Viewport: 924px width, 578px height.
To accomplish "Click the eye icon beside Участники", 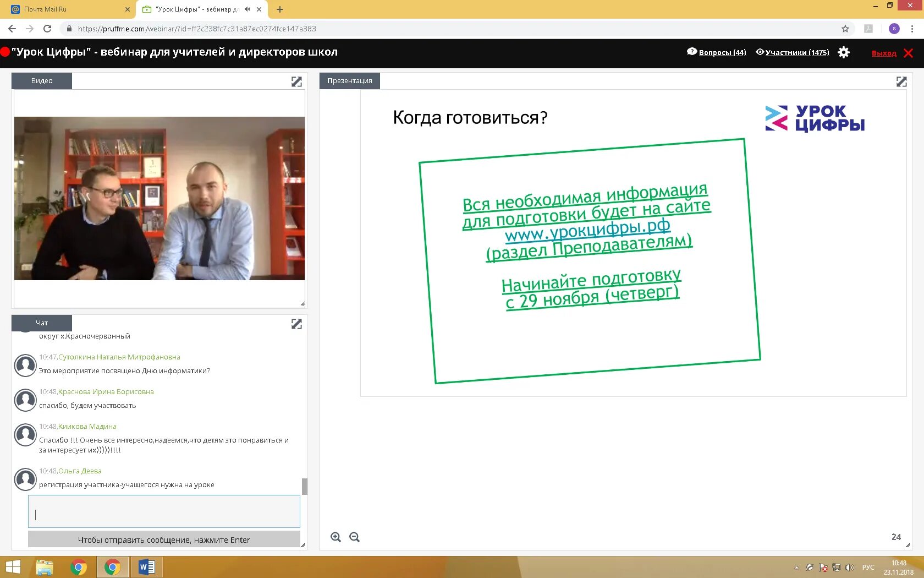I will tap(760, 52).
